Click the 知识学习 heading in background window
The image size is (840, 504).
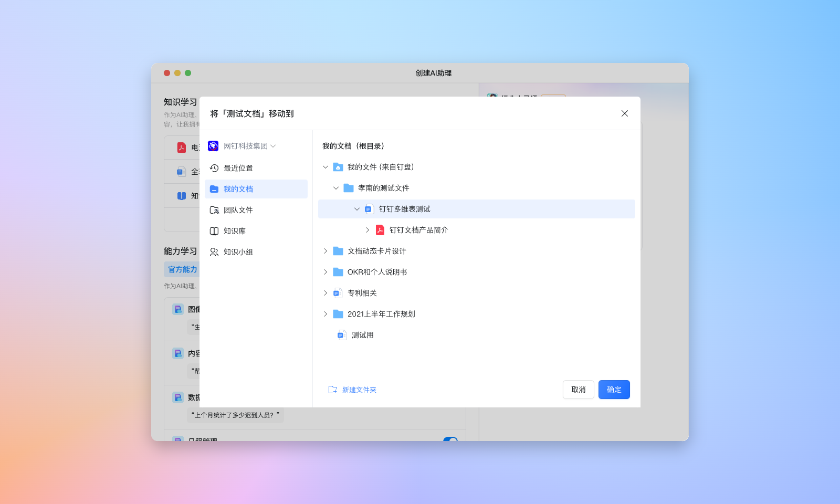(x=181, y=102)
